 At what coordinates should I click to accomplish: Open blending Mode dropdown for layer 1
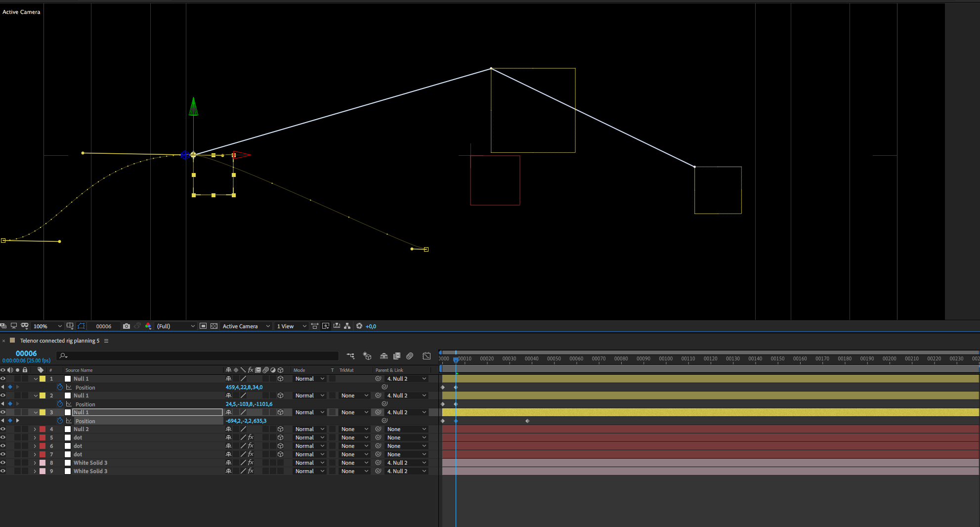coord(310,379)
